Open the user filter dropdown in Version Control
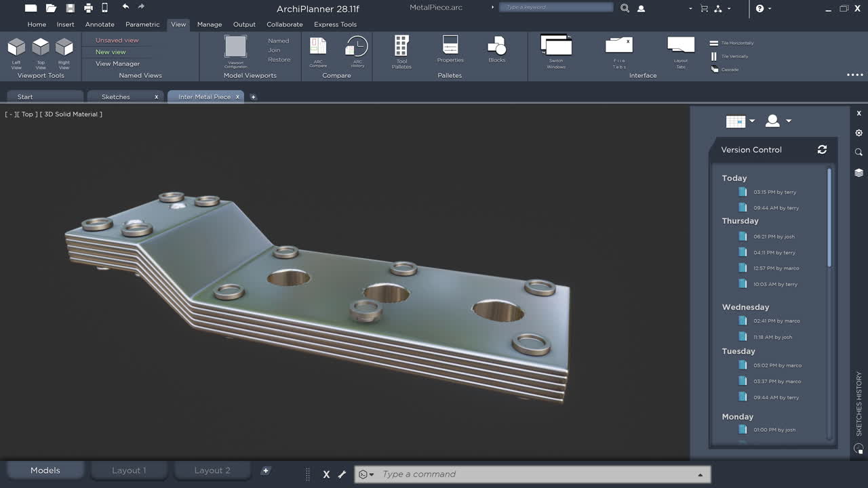868x488 pixels. point(788,121)
